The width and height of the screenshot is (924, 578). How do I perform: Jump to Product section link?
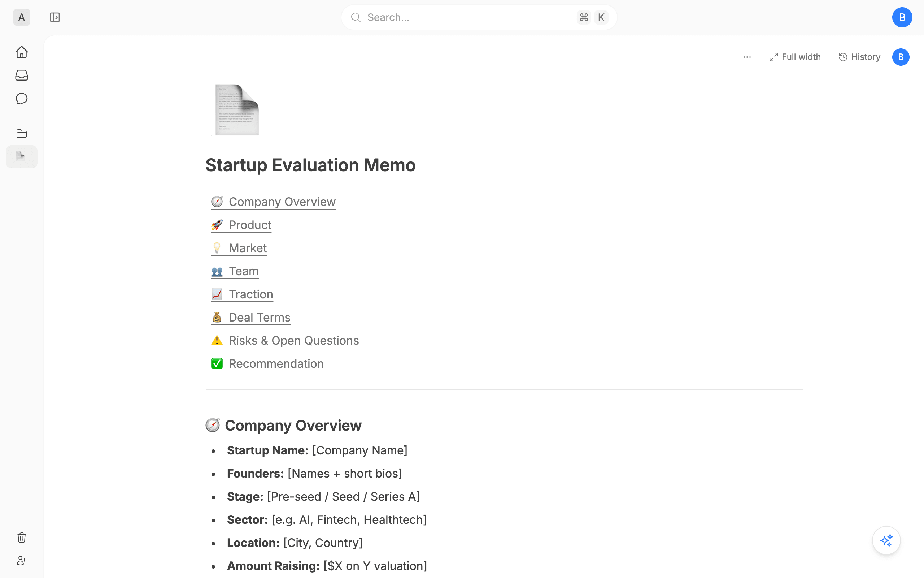(241, 225)
